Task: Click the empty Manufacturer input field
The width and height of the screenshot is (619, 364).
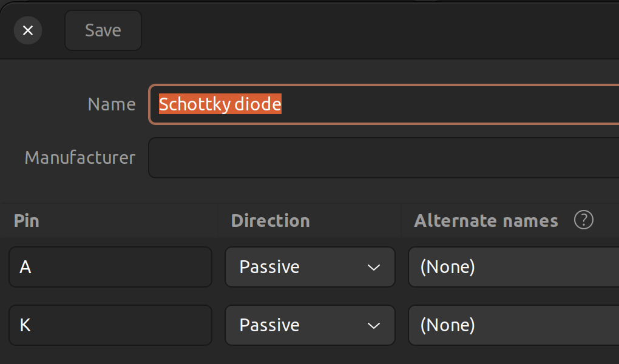Action: (x=384, y=158)
